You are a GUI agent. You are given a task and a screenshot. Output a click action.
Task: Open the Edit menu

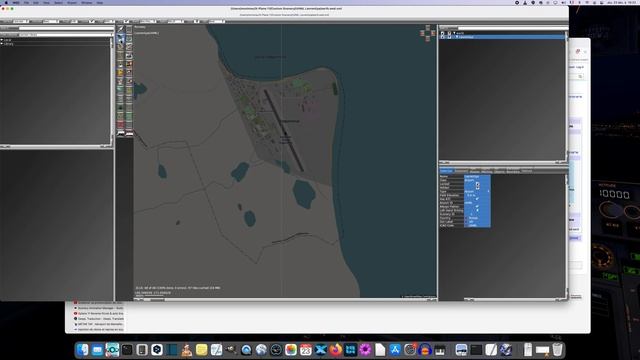click(36, 2)
